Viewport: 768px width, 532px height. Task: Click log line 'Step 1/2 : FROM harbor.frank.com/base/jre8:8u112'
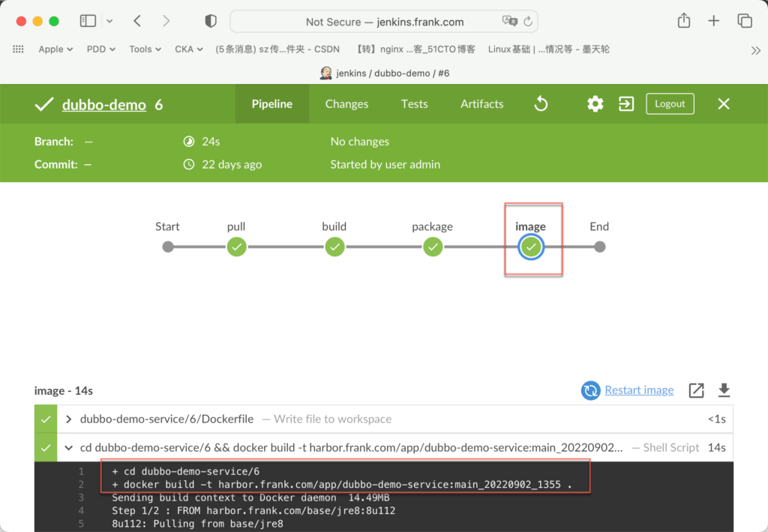253,510
